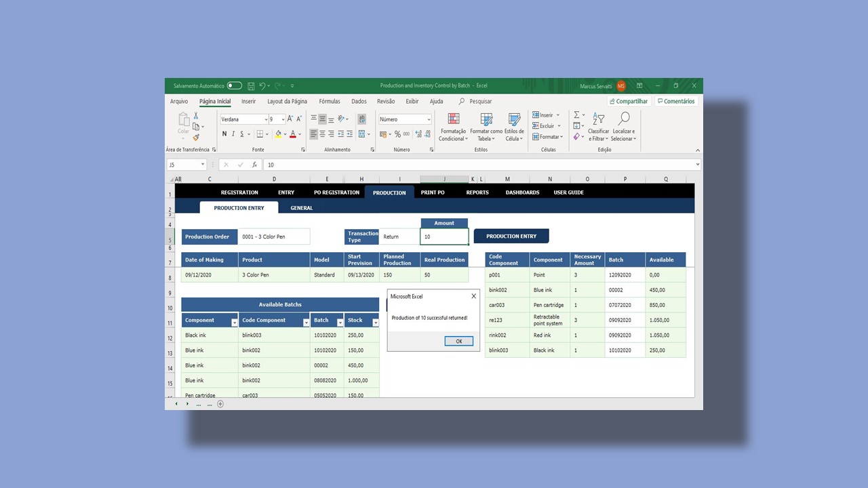Open the Stock column filter dropdown
Viewport: 868px width, 488px height.
click(376, 323)
